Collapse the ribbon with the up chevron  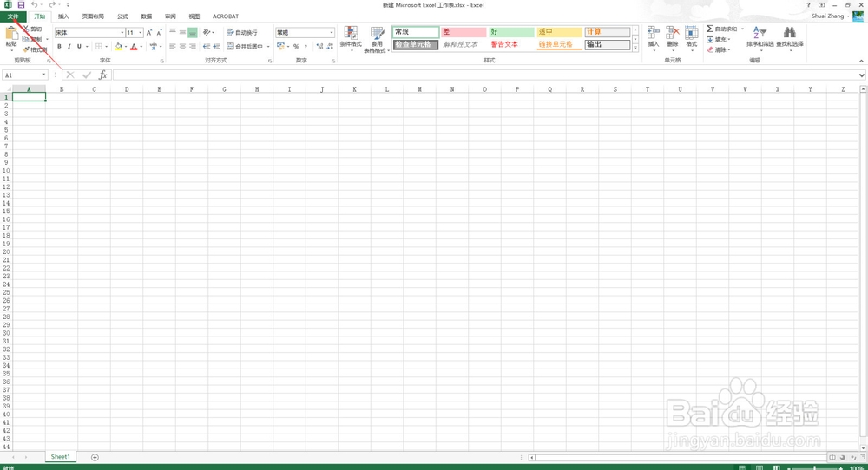point(861,61)
